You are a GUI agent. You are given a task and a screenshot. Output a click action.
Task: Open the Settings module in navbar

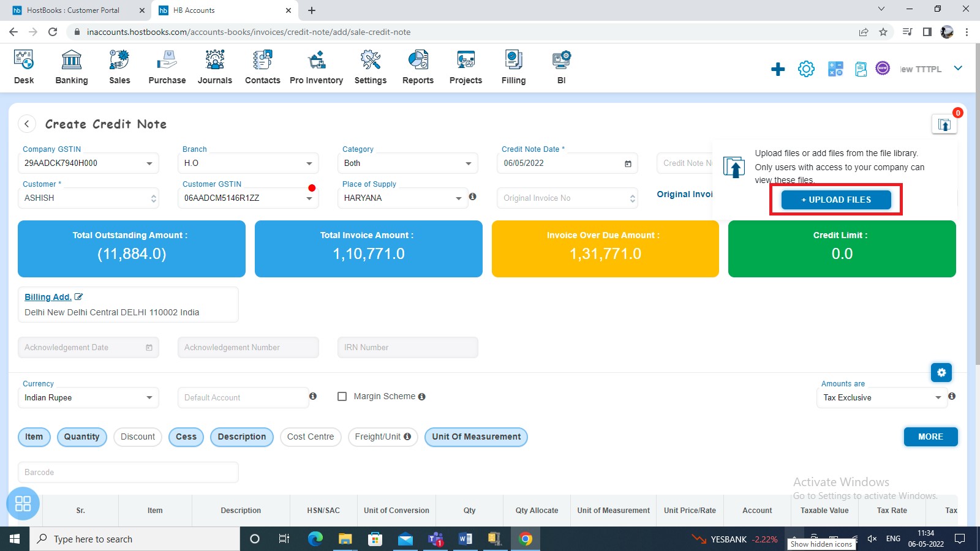pyautogui.click(x=371, y=67)
